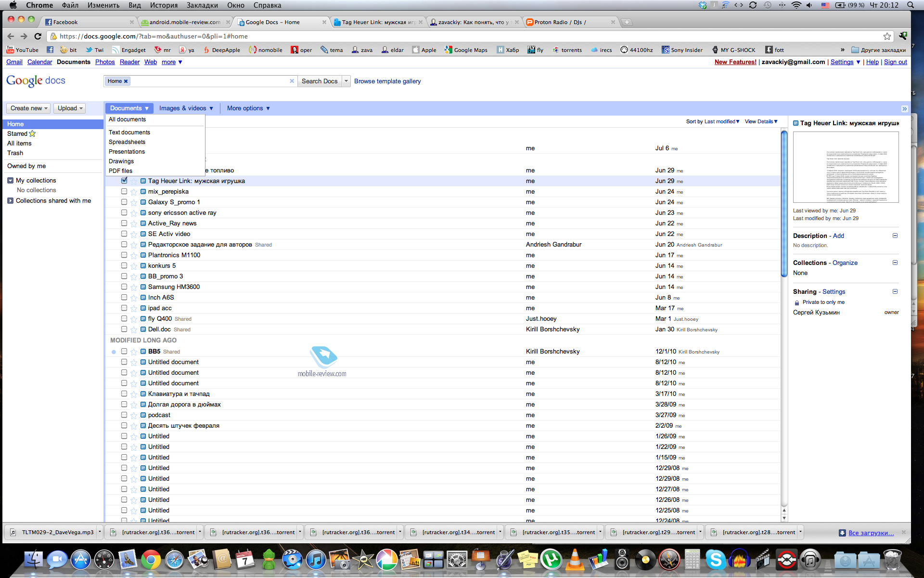Check the Galaxy S_promo 1 checkbox
This screenshot has height=578, width=924.
coord(124,202)
